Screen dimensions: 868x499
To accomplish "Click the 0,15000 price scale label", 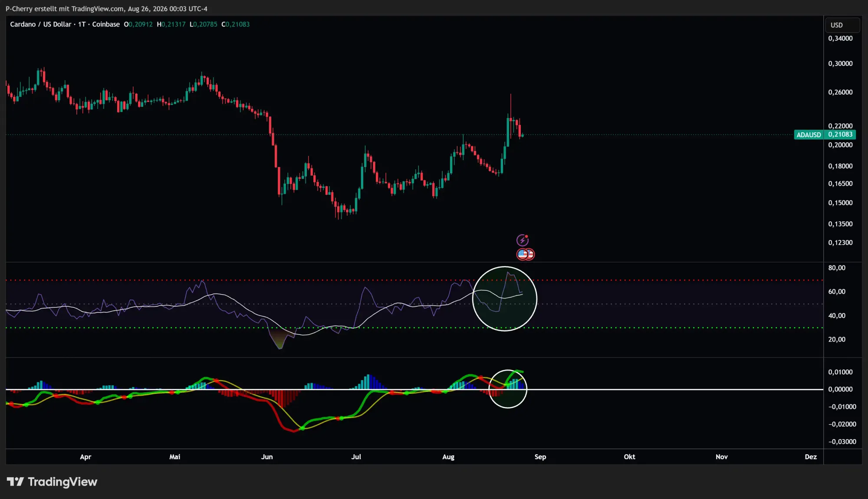I will [840, 203].
